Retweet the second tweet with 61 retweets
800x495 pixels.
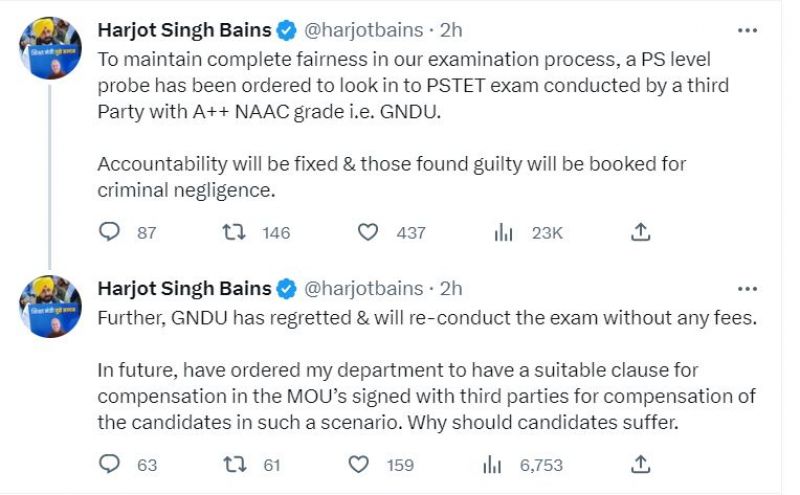tap(235, 464)
